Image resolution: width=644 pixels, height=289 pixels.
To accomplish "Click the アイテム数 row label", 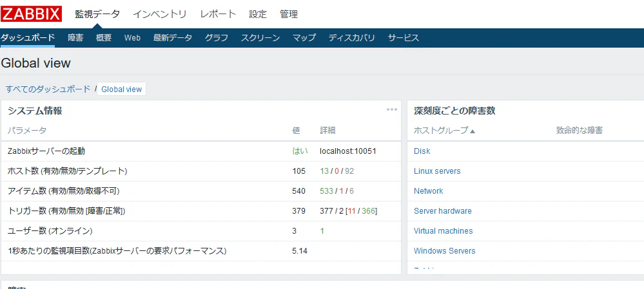I will point(63,191).
